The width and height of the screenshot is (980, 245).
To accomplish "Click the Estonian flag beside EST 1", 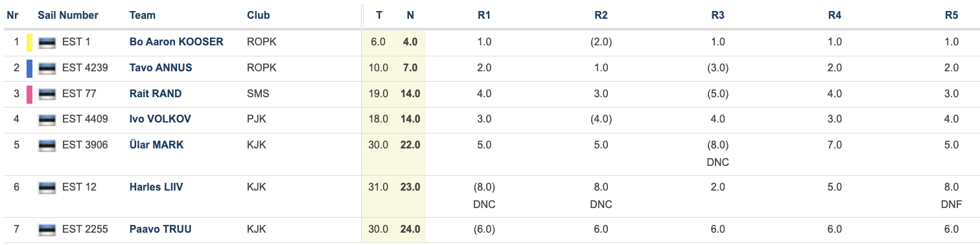I will (47, 43).
